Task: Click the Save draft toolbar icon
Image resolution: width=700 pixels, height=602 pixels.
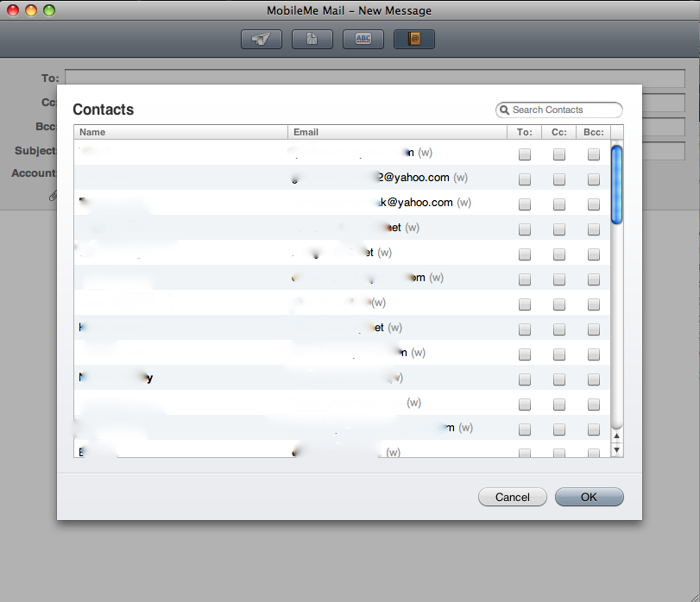Action: point(312,39)
